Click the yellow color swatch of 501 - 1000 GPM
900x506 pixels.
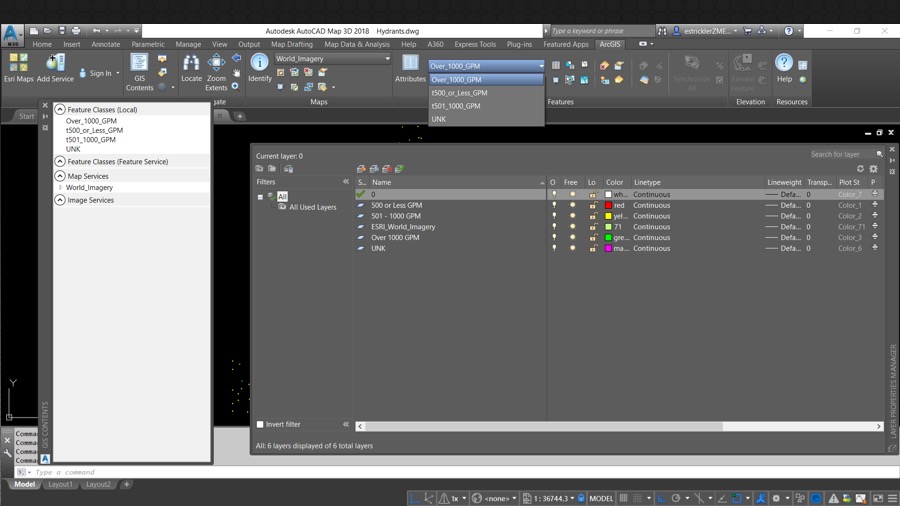pyautogui.click(x=608, y=216)
